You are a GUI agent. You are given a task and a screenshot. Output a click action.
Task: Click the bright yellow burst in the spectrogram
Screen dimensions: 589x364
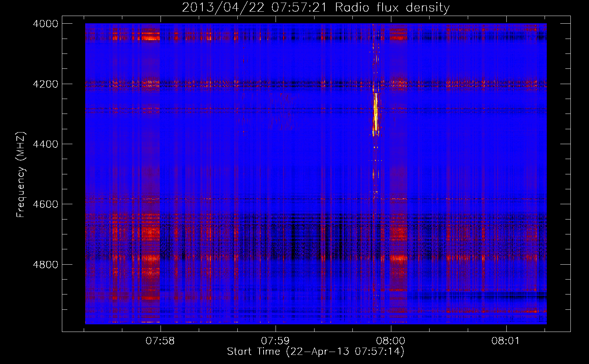[x=376, y=113]
